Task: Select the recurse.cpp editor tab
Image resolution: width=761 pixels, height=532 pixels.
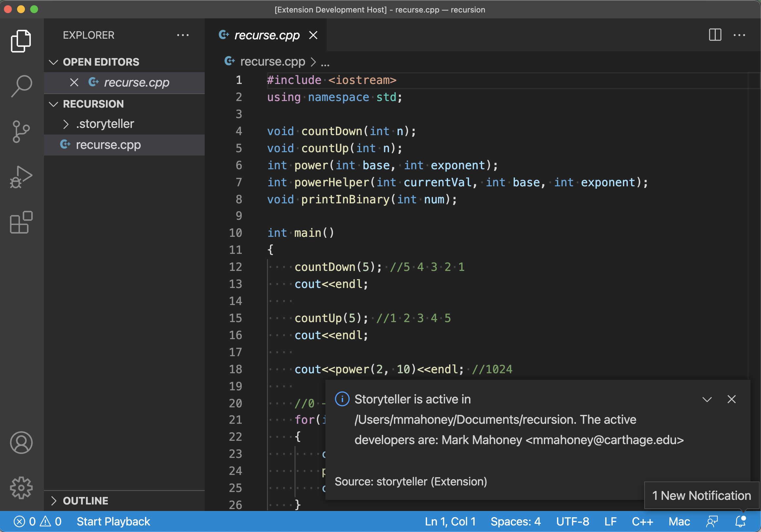Action: coord(266,35)
